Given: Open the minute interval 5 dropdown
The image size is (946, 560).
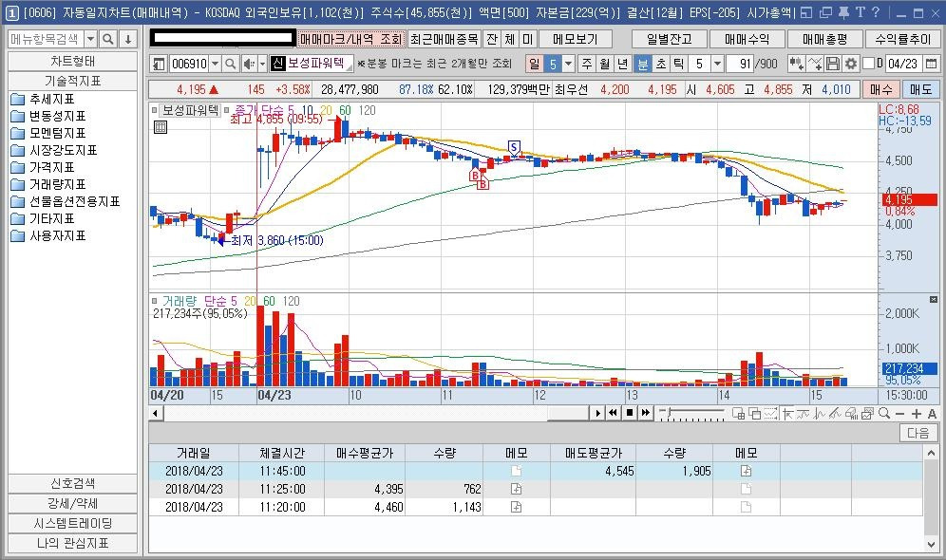Looking at the screenshot, I should 717,64.
